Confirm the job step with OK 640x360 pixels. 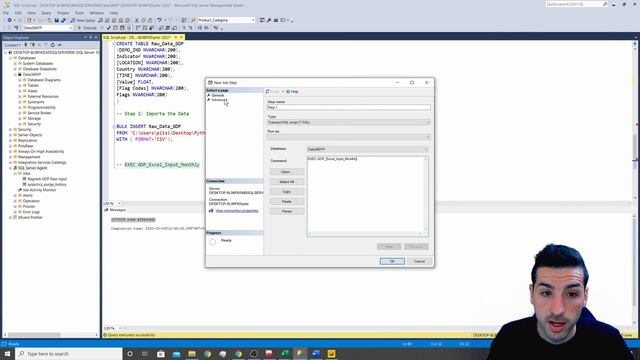coord(392,261)
